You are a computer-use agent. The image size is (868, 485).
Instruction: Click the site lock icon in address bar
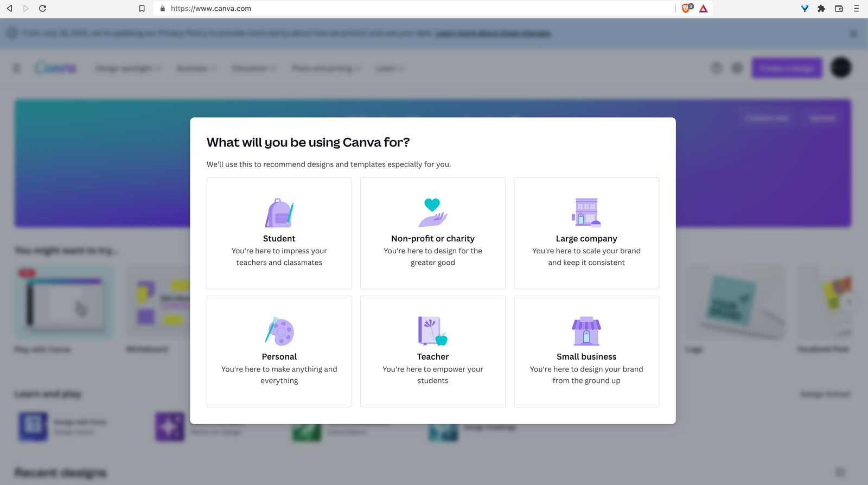pos(162,9)
